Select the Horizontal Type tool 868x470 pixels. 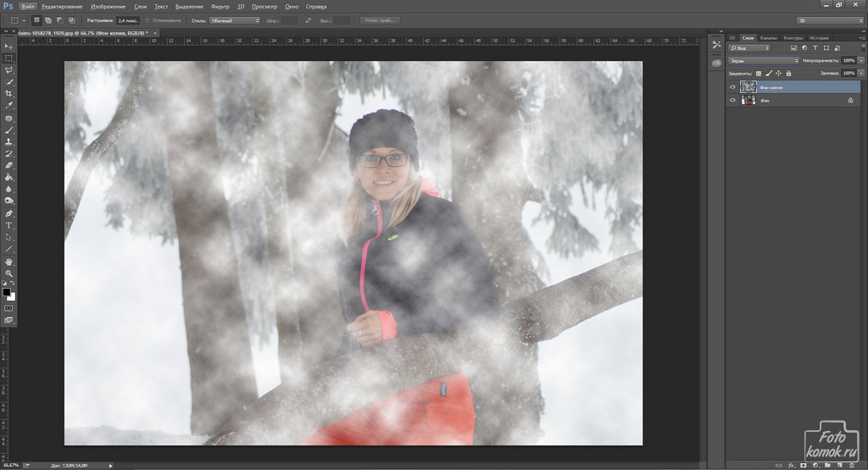click(8, 225)
